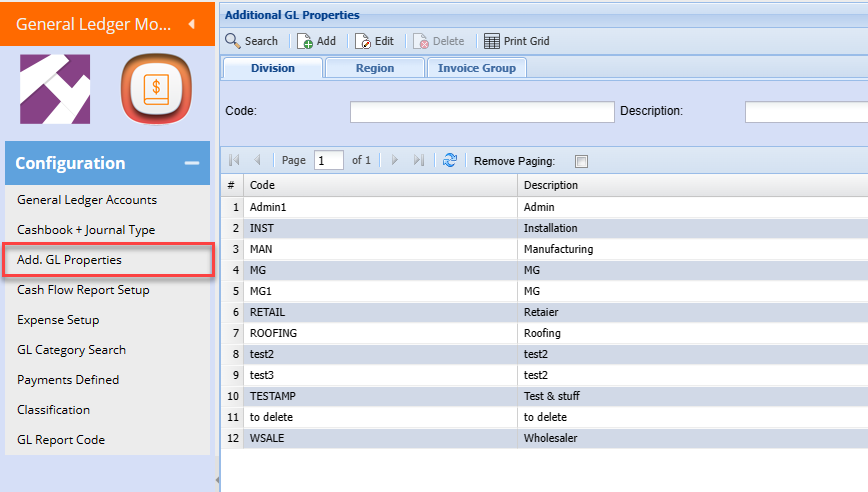Click the purple company logo icon
The image size is (868, 492).
tap(55, 90)
